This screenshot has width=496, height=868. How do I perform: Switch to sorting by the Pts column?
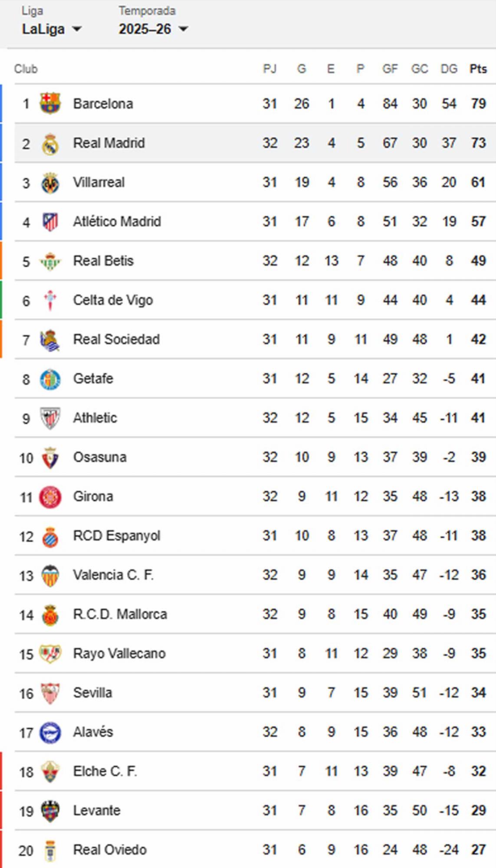coord(478,68)
